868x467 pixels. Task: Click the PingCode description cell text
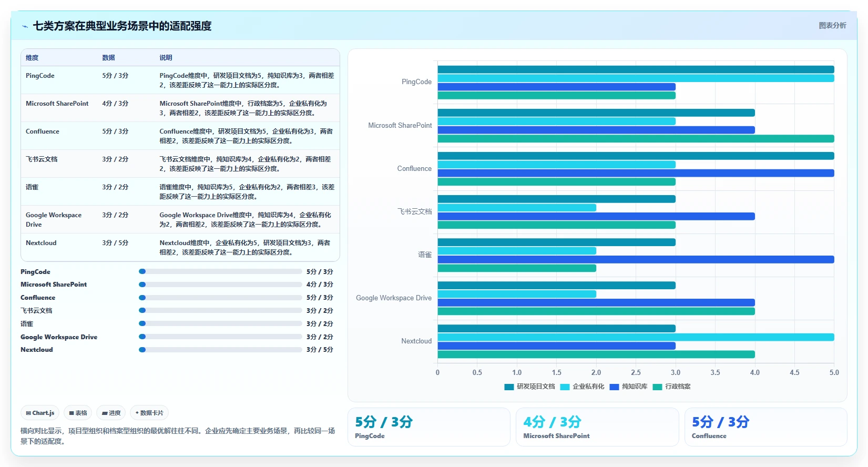coord(247,80)
